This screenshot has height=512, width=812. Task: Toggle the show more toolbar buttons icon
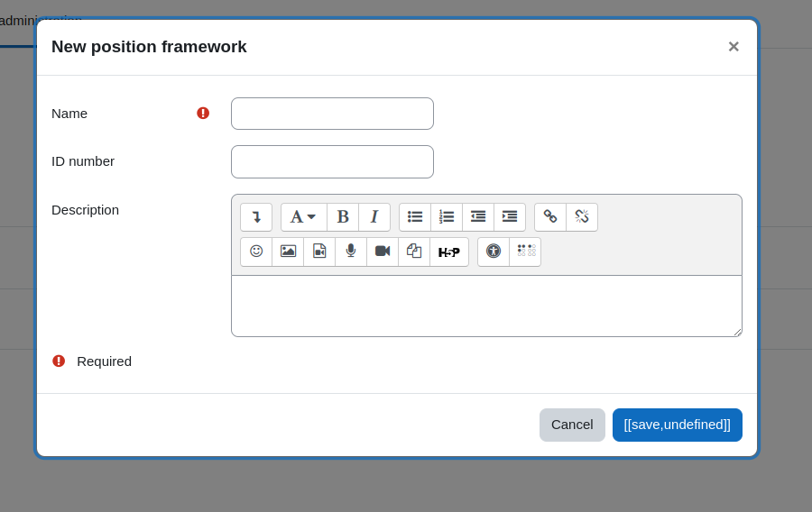point(256,216)
